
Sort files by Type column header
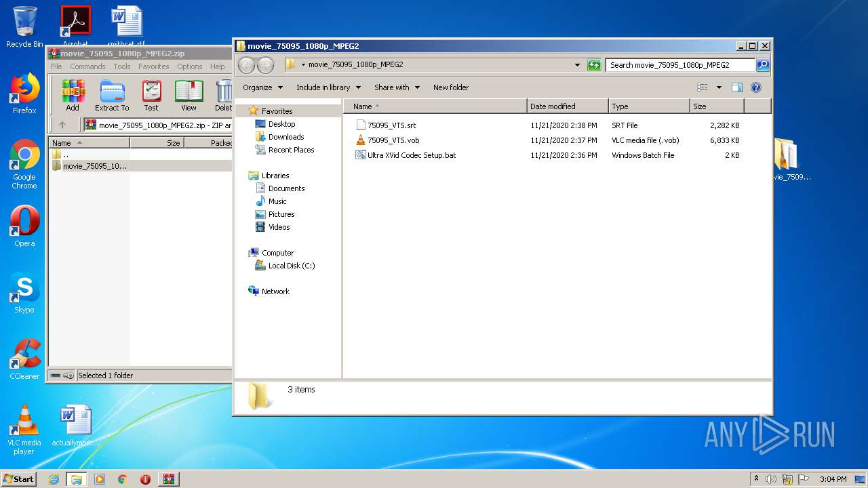(649, 106)
